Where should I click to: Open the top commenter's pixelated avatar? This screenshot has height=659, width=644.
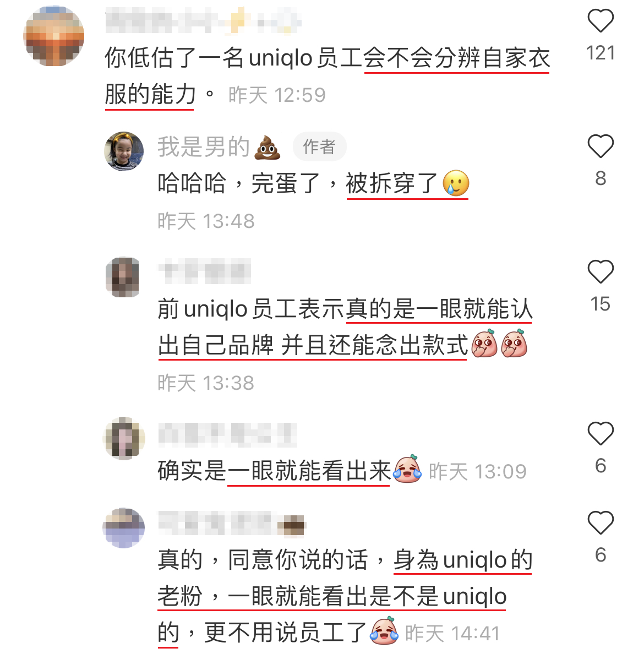click(54, 36)
